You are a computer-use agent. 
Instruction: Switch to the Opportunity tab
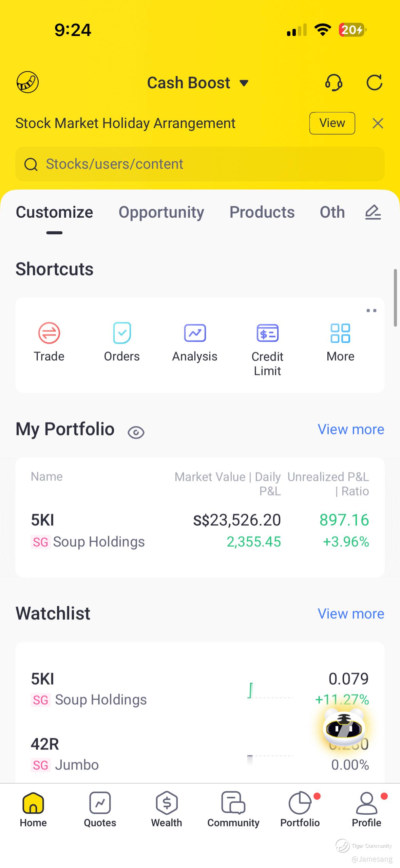(161, 212)
